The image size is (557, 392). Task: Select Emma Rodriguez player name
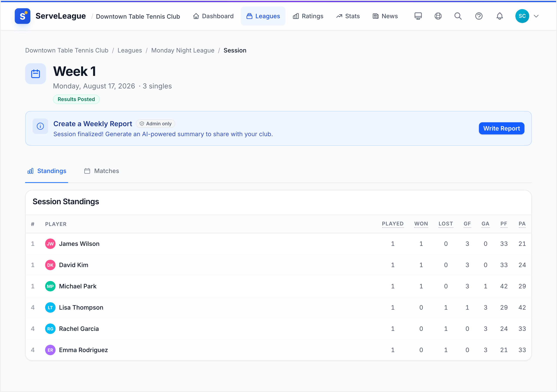(x=84, y=350)
